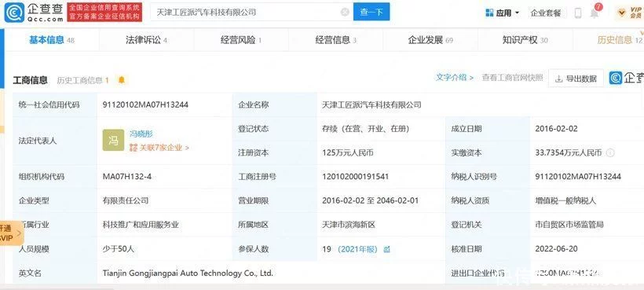Click the mobile phone icon in the header
Image resolution: width=644 pixels, height=290 pixels.
coord(578,13)
